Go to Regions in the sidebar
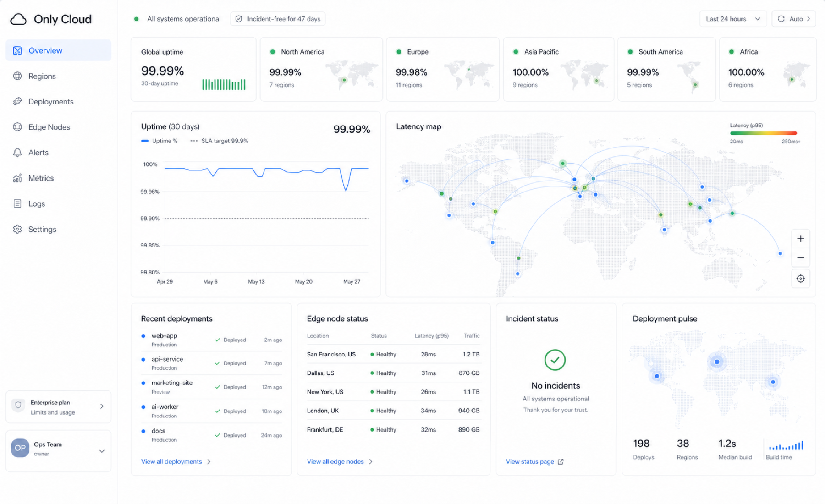The image size is (825, 504). coord(59,76)
